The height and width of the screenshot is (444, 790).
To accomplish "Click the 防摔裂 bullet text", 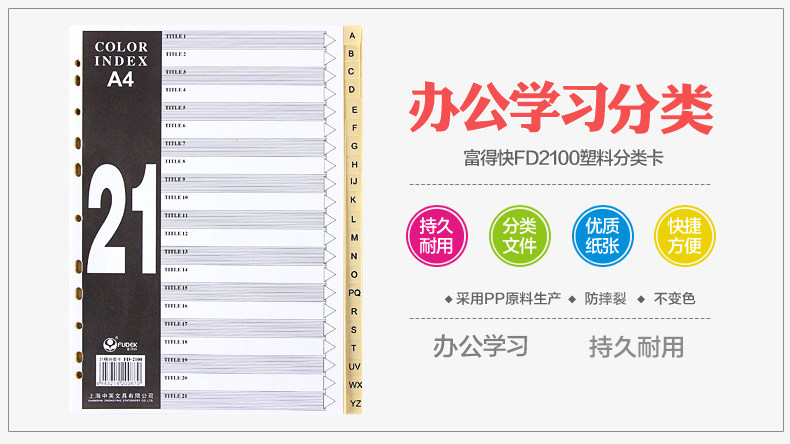I will (x=605, y=299).
